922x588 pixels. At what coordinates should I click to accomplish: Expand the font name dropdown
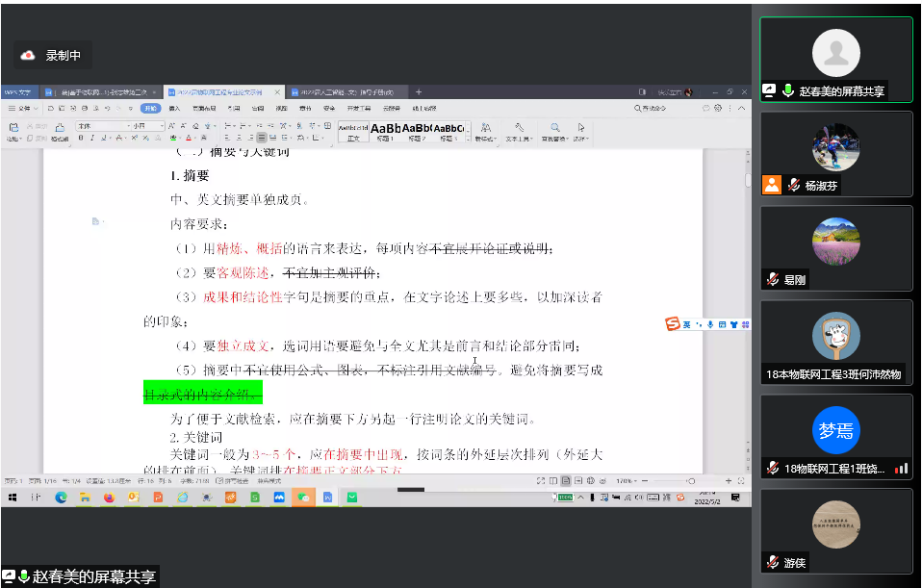coord(129,126)
